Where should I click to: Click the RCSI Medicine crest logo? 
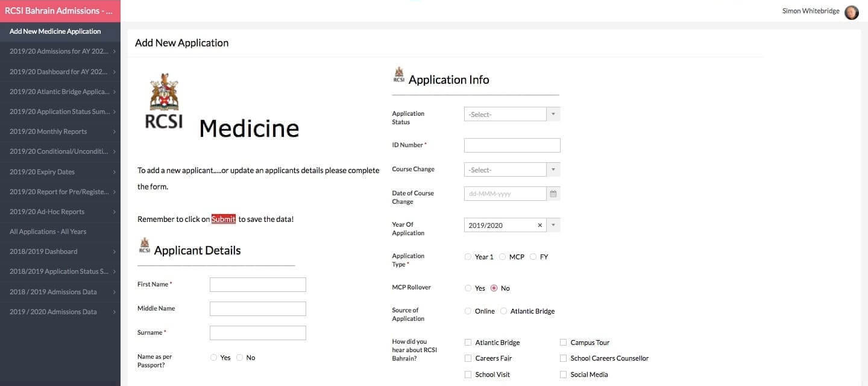[163, 101]
